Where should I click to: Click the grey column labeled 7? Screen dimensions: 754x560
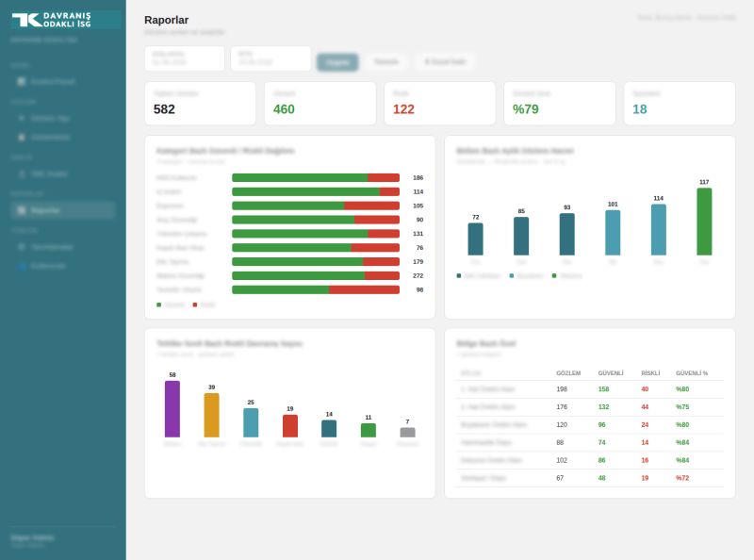coord(407,432)
